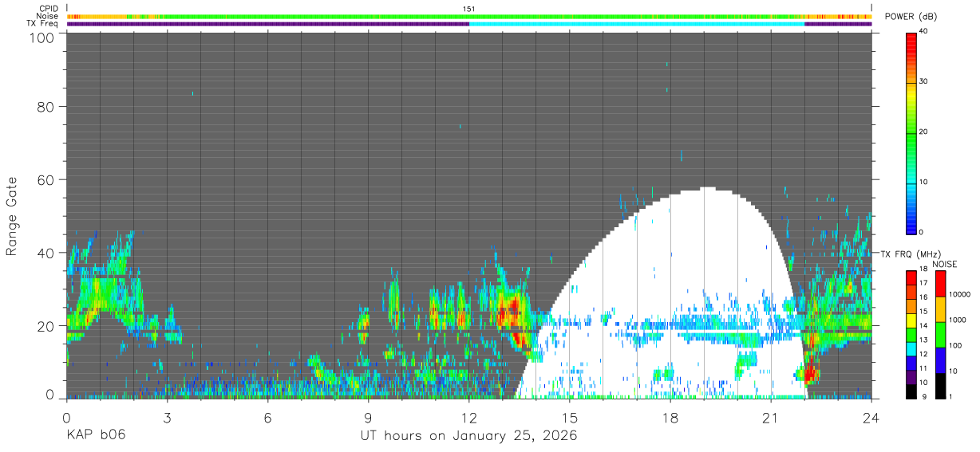Click the 24 tick on UT hours axis
This screenshot has height=452, width=980.
tap(871, 417)
